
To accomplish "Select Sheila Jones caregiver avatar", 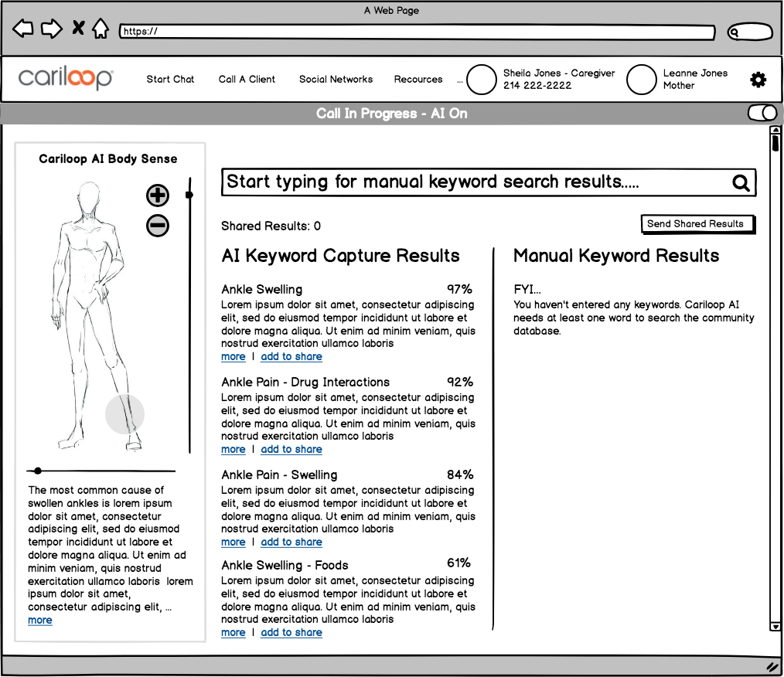I will pyautogui.click(x=482, y=80).
